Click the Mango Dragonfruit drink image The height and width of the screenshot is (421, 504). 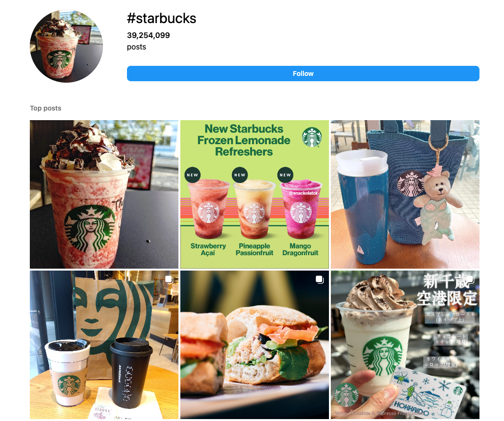click(301, 209)
